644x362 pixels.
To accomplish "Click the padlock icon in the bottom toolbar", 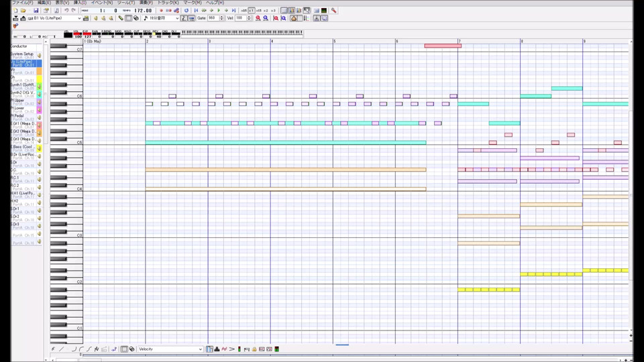I will pyautogui.click(x=254, y=349).
